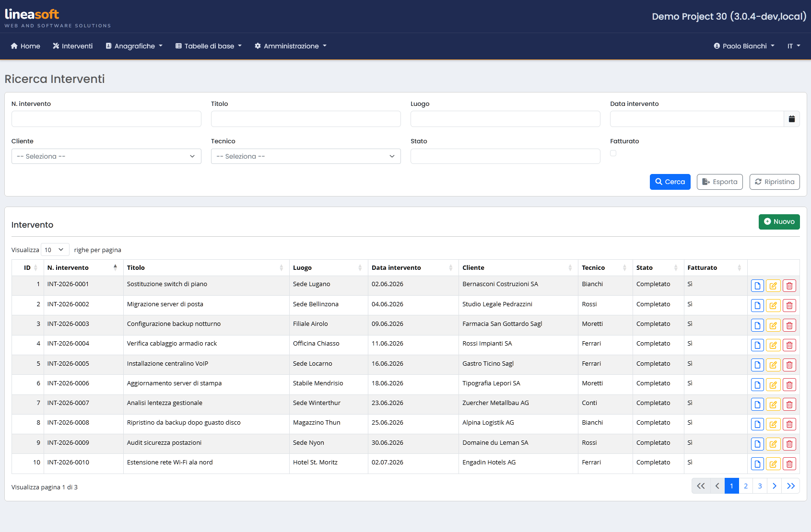Delete row INT-2026-0002
This screenshot has width=811, height=532.
(x=789, y=306)
